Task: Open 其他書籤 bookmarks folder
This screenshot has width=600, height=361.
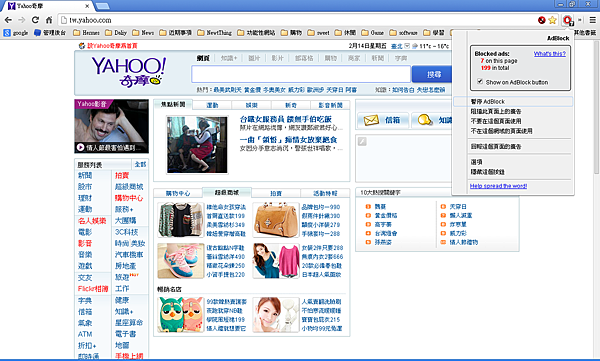Action: tap(585, 33)
